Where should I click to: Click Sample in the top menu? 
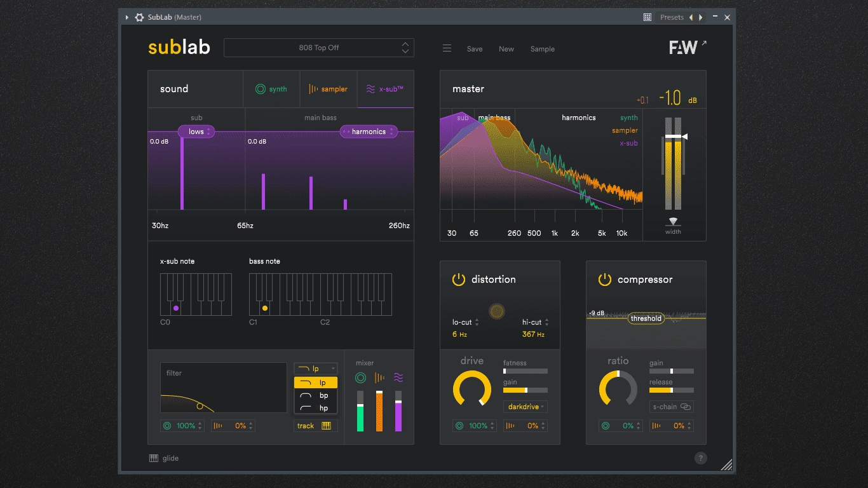[x=543, y=49]
